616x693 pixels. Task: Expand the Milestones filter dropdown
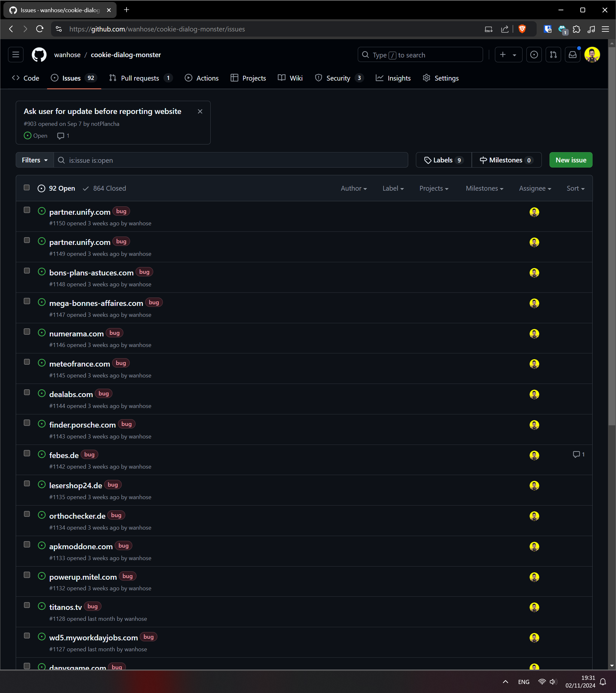[484, 188]
